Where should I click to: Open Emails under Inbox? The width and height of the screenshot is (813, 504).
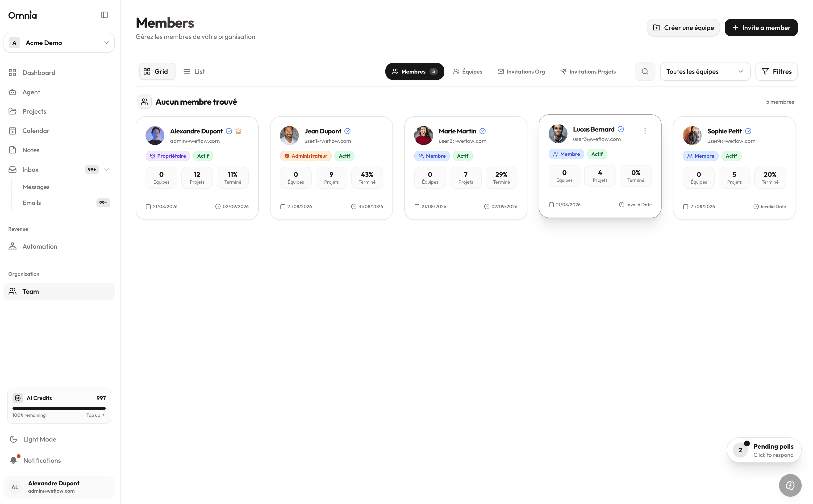pyautogui.click(x=32, y=203)
